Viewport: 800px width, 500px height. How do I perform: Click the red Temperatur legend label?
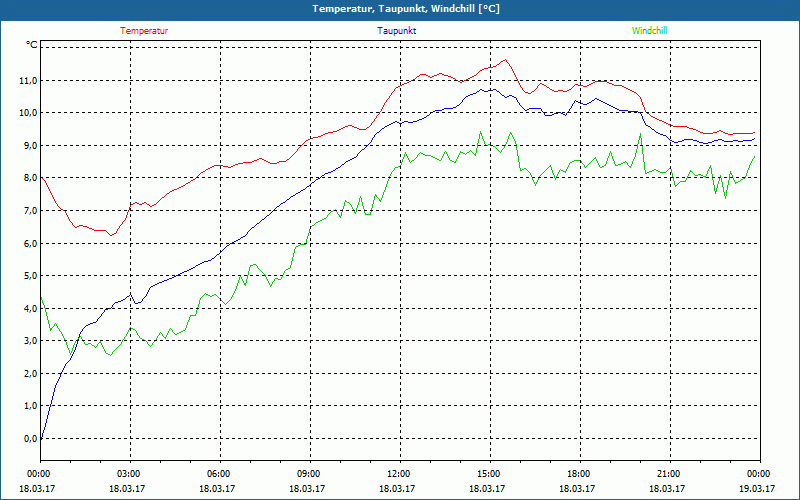coord(144,31)
